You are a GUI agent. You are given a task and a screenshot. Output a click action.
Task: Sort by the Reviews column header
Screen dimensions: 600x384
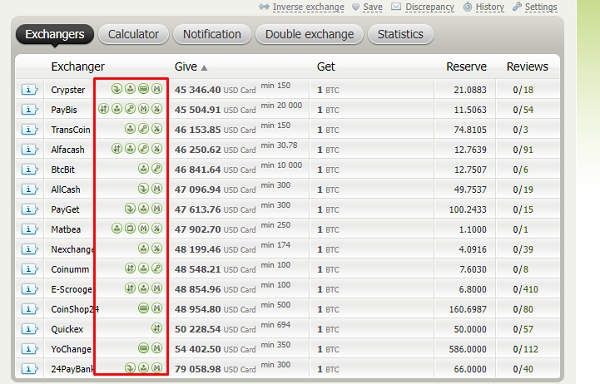tap(527, 67)
